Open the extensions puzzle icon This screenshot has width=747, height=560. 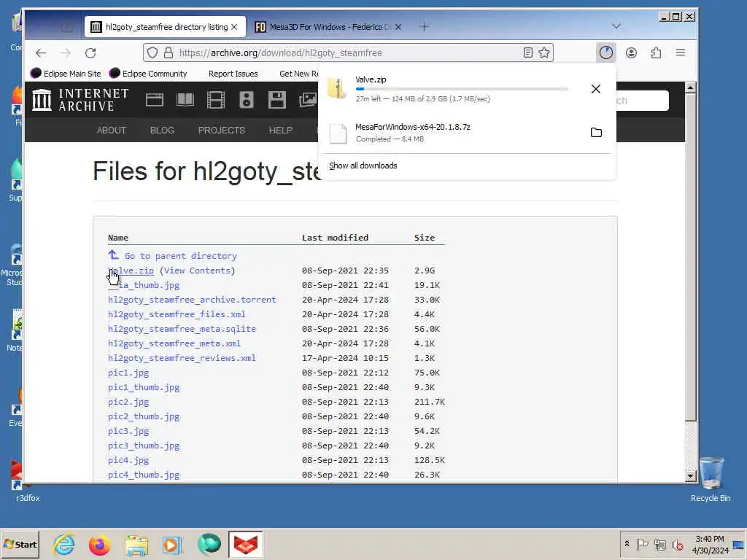click(656, 52)
